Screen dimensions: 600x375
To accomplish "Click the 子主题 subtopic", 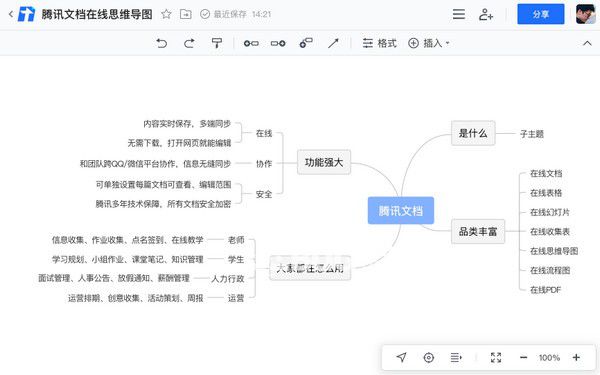I will point(532,134).
